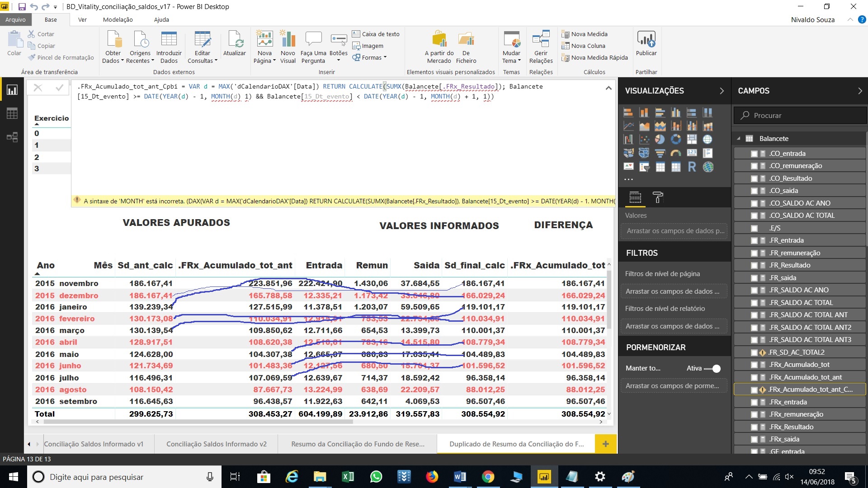This screenshot has height=488, width=868.
Task: Open Excel from Windows taskbar
Action: tap(348, 477)
